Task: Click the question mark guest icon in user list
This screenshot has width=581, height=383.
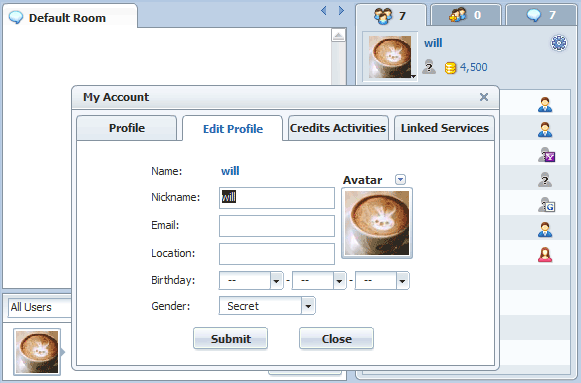Action: [x=545, y=180]
